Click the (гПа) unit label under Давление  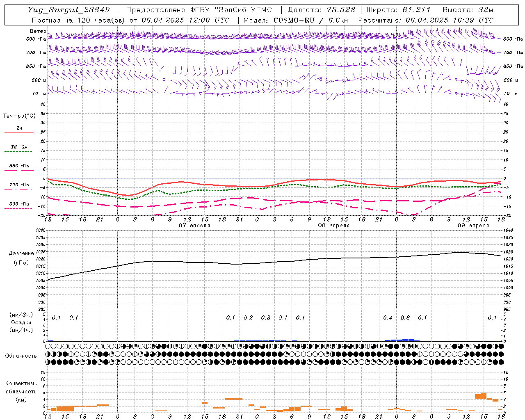21,262
